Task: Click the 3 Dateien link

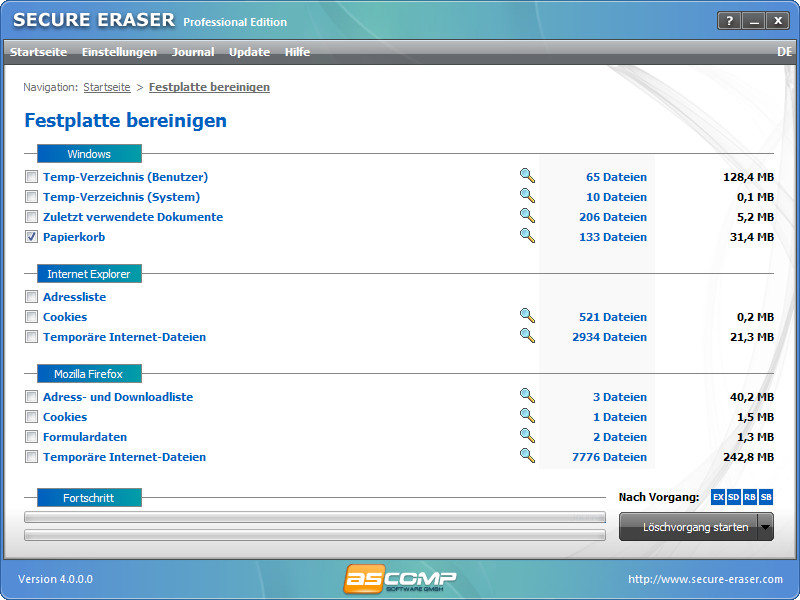Action: click(x=620, y=397)
